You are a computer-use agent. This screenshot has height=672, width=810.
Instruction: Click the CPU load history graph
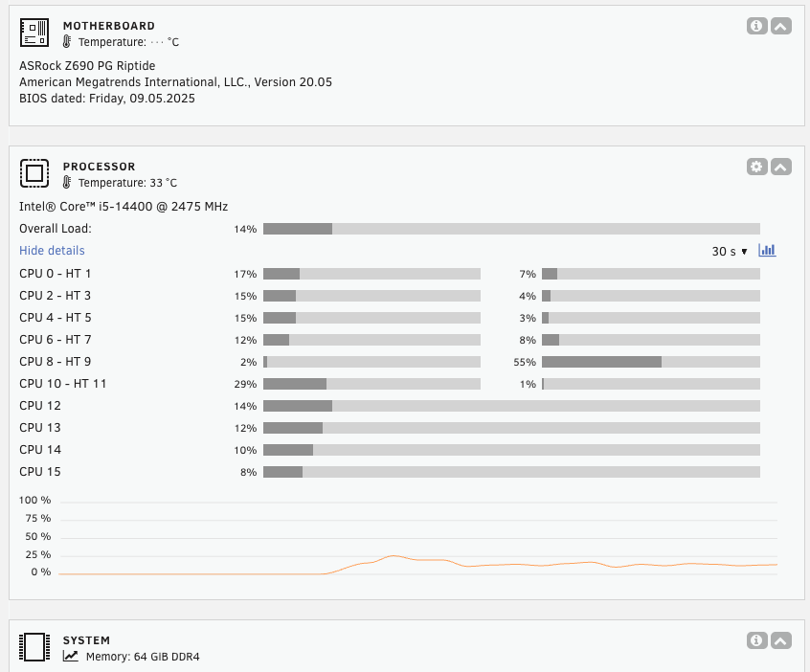click(x=418, y=537)
